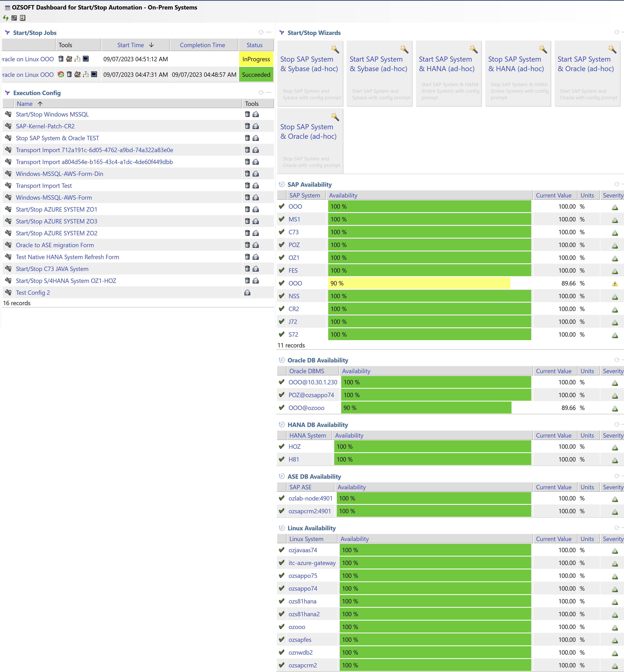Click the report document toolbar icon
This screenshot has height=672, width=624.
click(23, 18)
